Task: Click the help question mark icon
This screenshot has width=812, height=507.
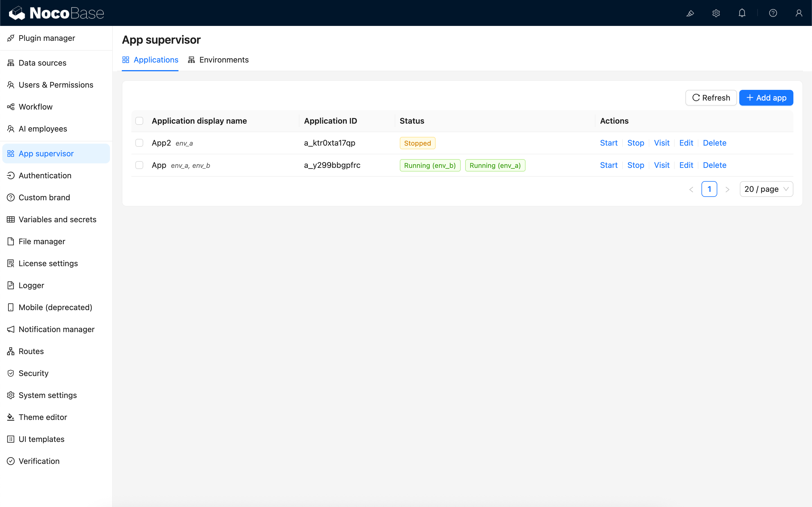Action: point(773,13)
